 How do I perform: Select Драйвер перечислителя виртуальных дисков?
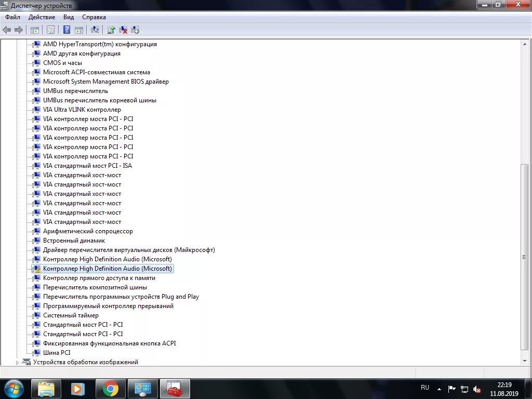[x=129, y=250]
